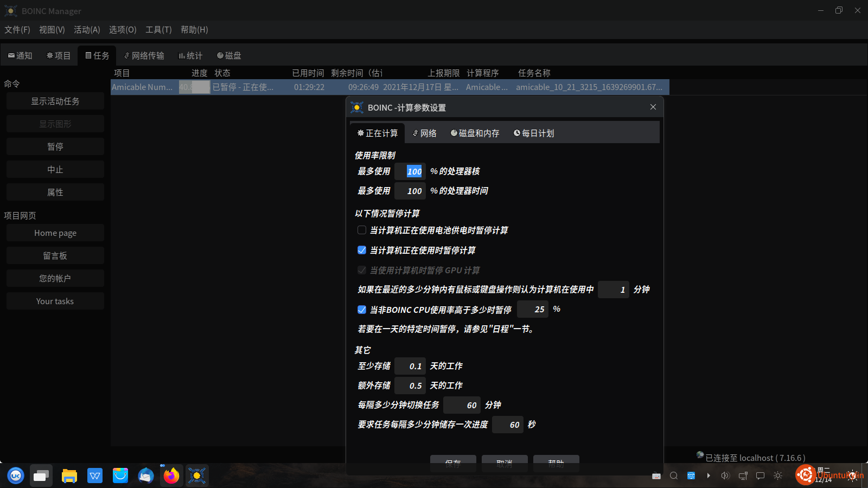Close the 计算参数设置 dialog

tap(653, 107)
